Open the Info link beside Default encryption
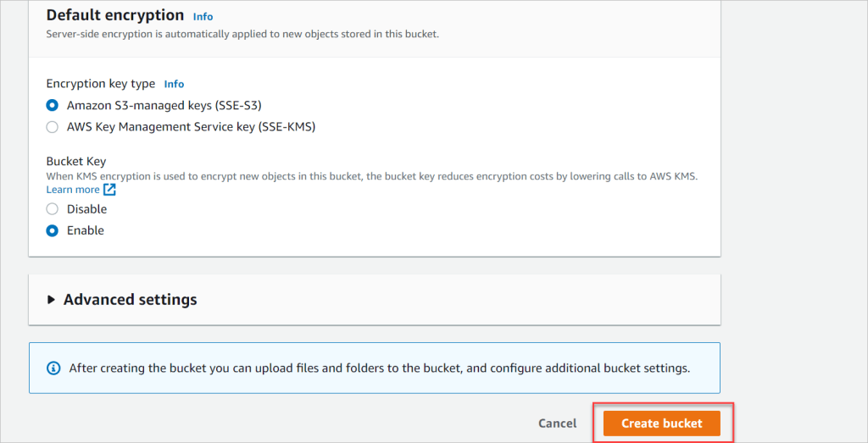This screenshot has height=443, width=868. point(203,16)
